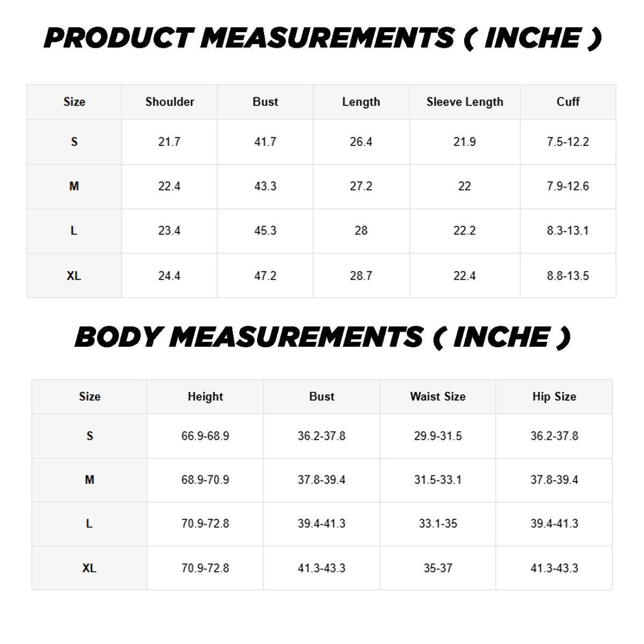Select the Length column header
644x644 pixels.
361,102
